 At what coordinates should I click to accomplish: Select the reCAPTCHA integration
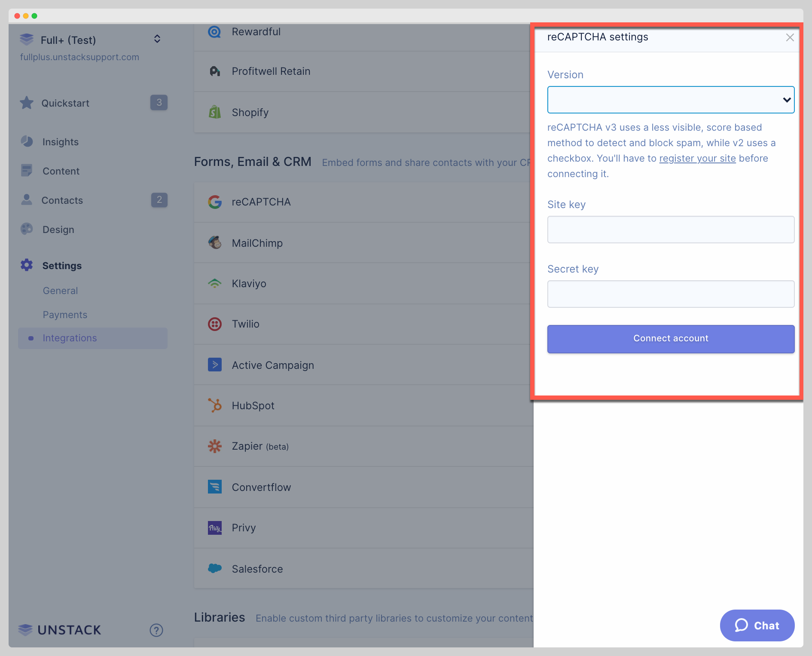(x=261, y=202)
